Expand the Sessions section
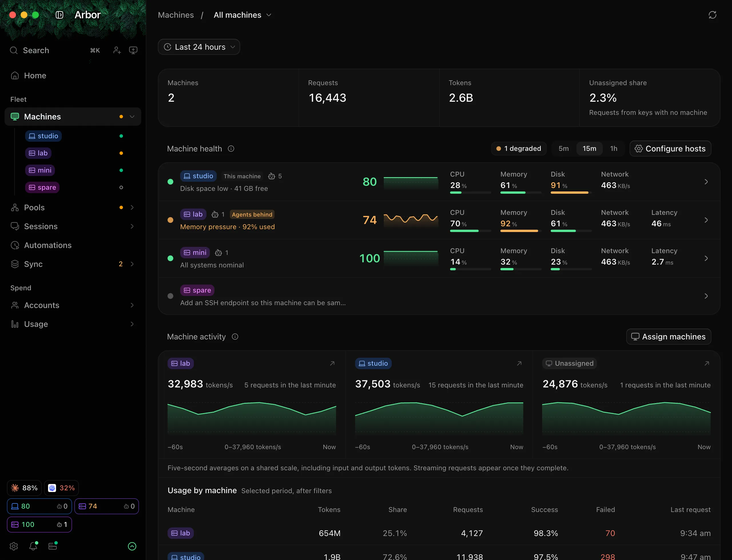Screen dimensions: 732x560 [132, 226]
